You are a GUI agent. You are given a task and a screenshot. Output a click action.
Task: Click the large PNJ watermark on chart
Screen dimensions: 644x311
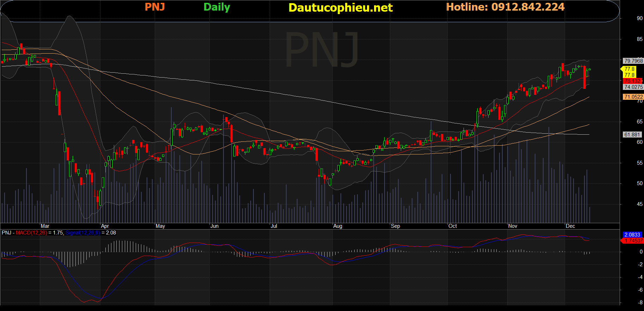click(x=322, y=49)
